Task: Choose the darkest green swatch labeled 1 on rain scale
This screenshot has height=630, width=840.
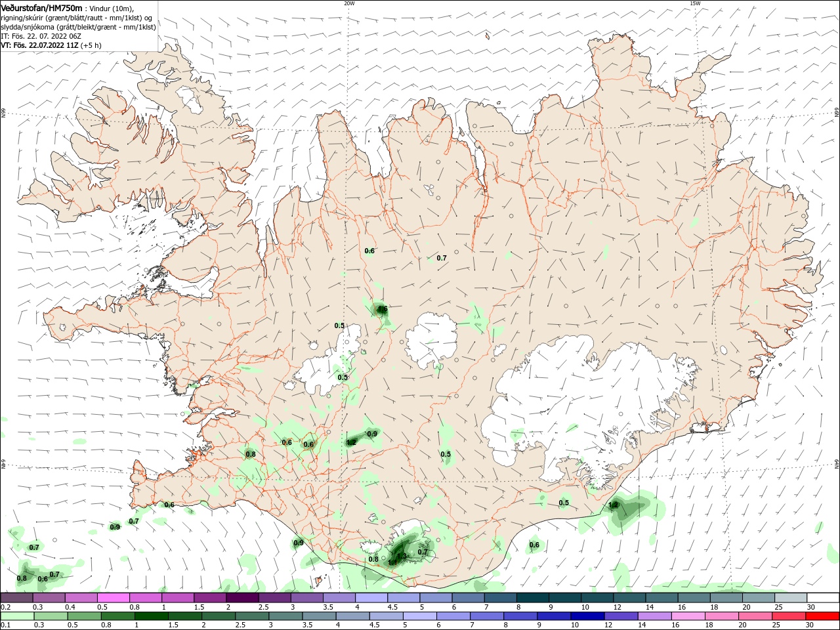Action: [151, 616]
